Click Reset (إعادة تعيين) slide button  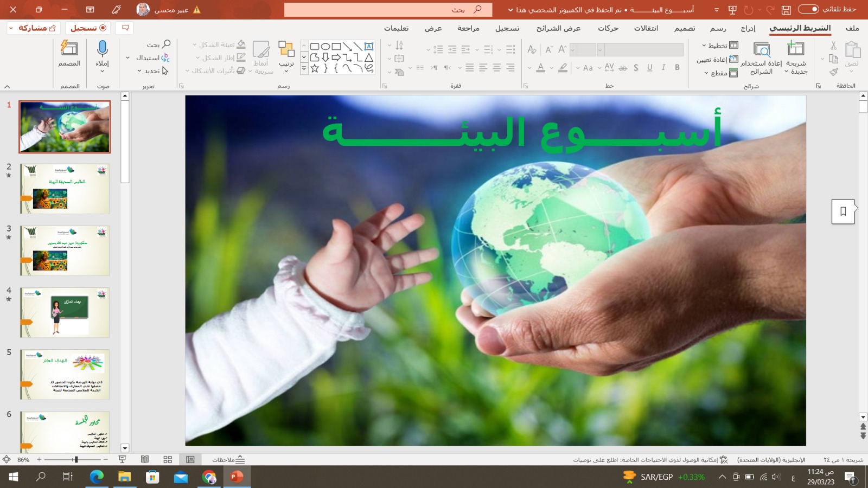(x=717, y=60)
